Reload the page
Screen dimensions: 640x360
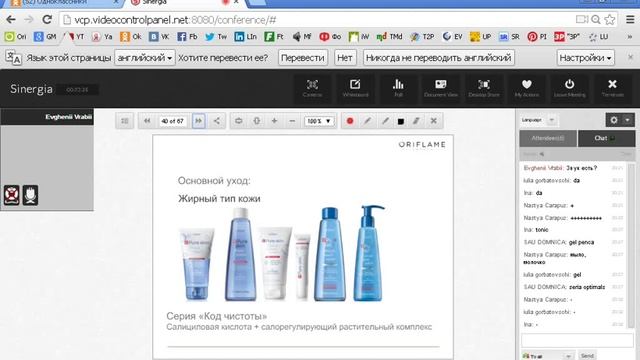click(x=47, y=20)
